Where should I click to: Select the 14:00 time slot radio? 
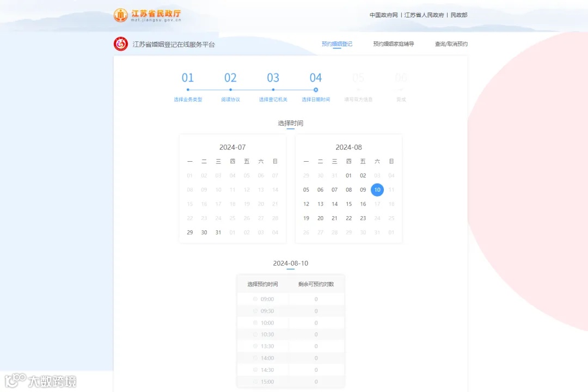[x=255, y=358]
